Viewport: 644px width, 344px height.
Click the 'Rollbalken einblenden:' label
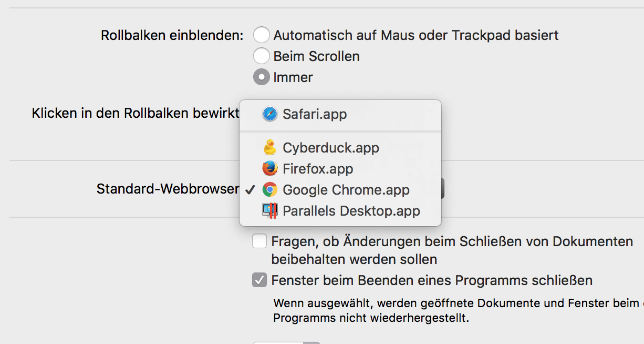coord(172,36)
